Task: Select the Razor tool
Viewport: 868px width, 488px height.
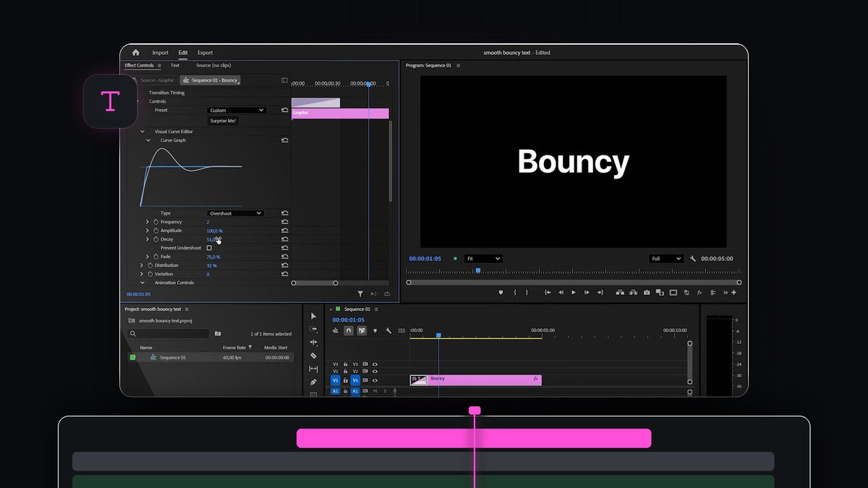Action: coord(313,356)
